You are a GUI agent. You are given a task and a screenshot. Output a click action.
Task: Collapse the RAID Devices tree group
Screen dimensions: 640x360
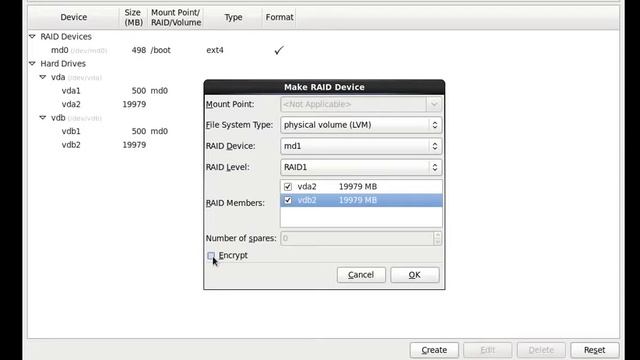(32, 37)
